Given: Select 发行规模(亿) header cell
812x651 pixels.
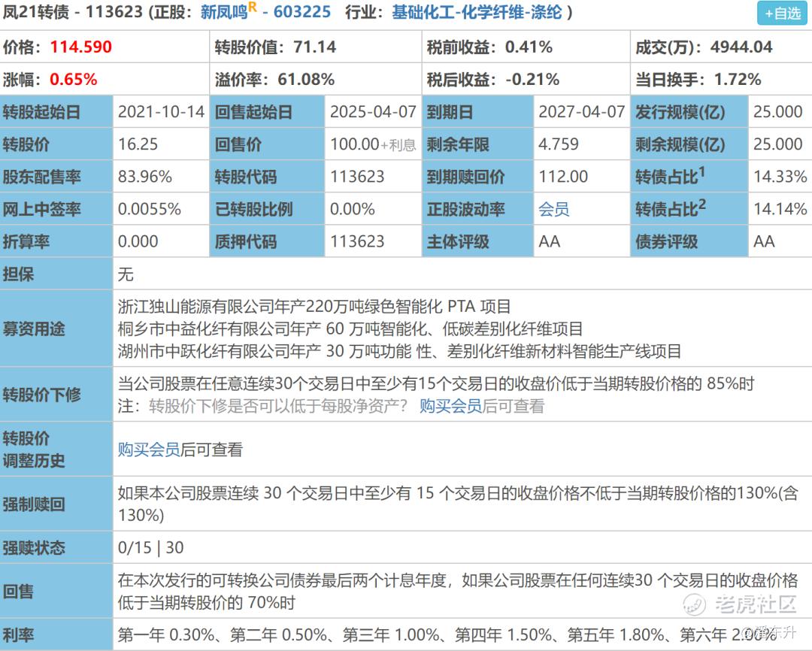Looking at the screenshot, I should 689,111.
